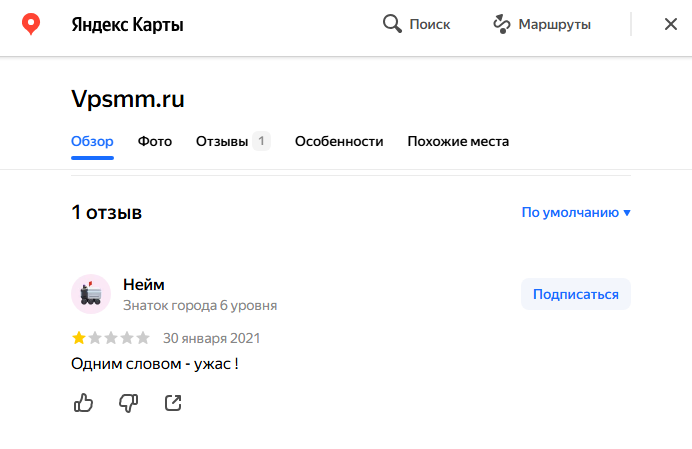
Task: Open the reviewer name Нейм
Action: (x=144, y=285)
